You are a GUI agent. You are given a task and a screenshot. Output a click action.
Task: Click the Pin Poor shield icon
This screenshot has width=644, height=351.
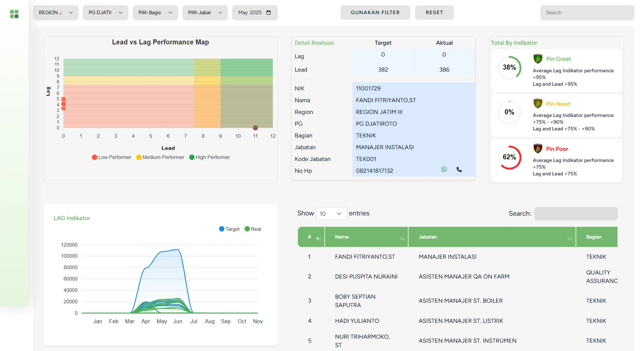pos(537,148)
